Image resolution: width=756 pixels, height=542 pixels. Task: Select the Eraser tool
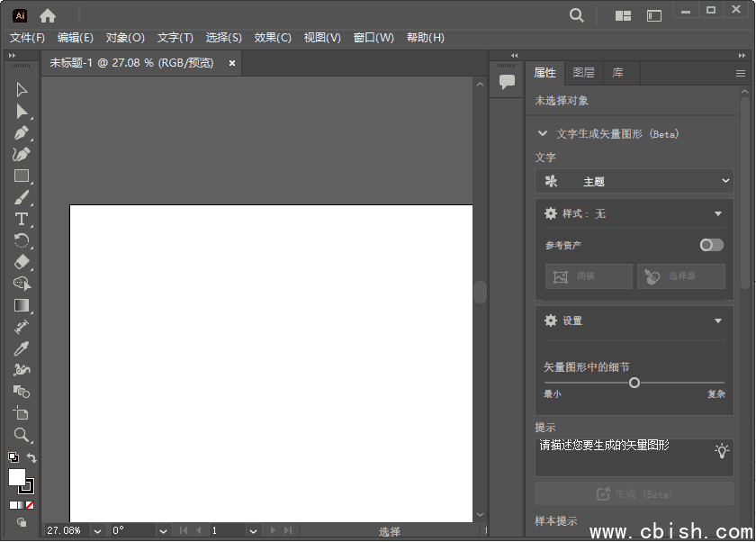click(x=22, y=262)
